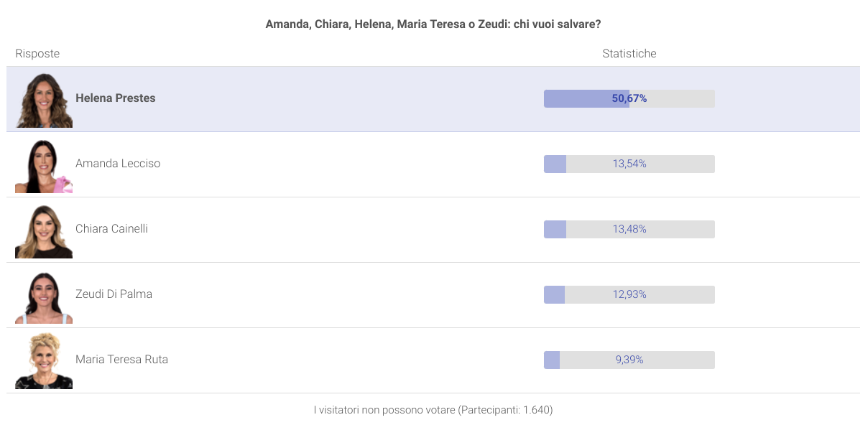Click Maria Teresa Ruta's portrait photo
868x425 pixels.
44,360
